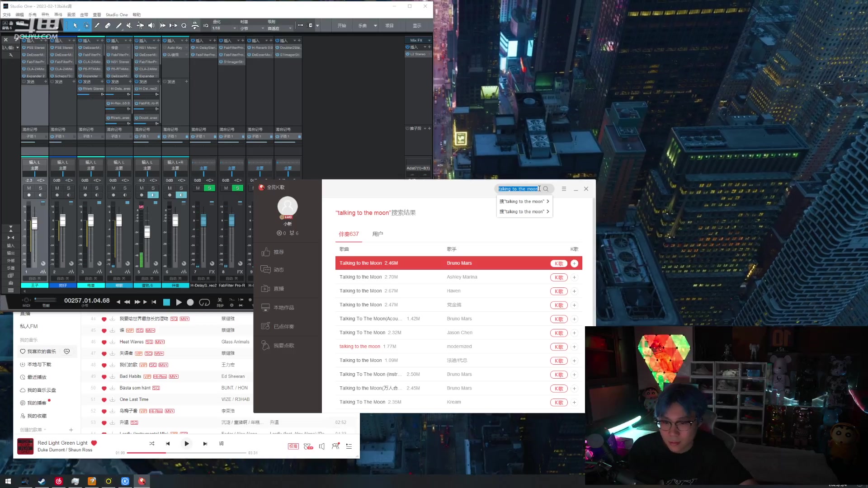Select the Mute tool in Studio One toolbar
The width and height of the screenshot is (868, 488).
pos(129,26)
